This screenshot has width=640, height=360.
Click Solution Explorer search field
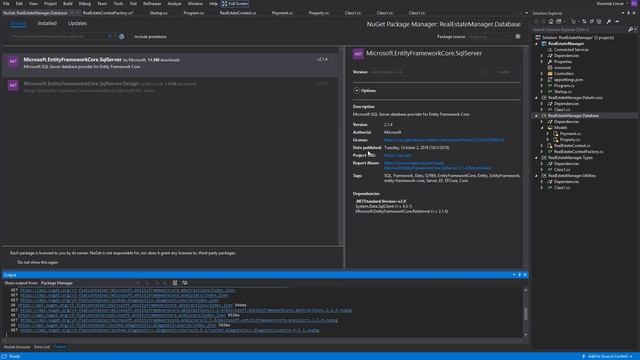(580, 29)
